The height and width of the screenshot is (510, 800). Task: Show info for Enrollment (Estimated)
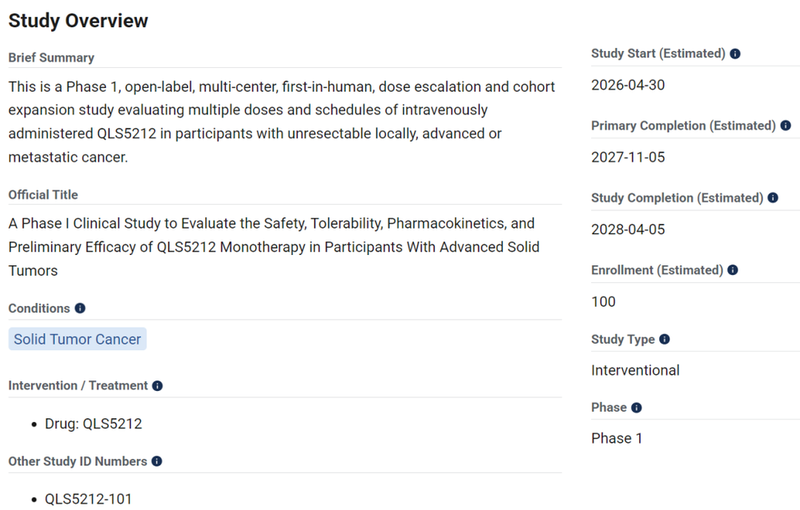click(733, 270)
